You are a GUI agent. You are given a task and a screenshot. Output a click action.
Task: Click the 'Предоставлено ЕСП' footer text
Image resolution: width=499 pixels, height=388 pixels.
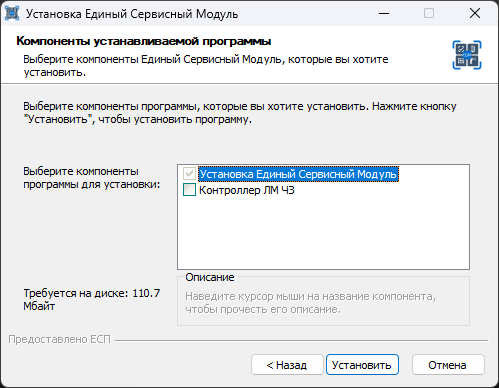click(x=59, y=339)
